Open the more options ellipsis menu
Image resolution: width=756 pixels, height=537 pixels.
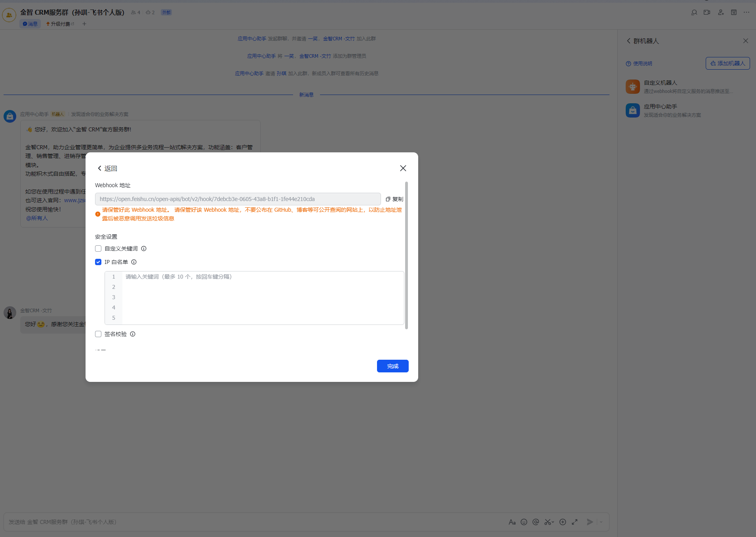pos(746,13)
